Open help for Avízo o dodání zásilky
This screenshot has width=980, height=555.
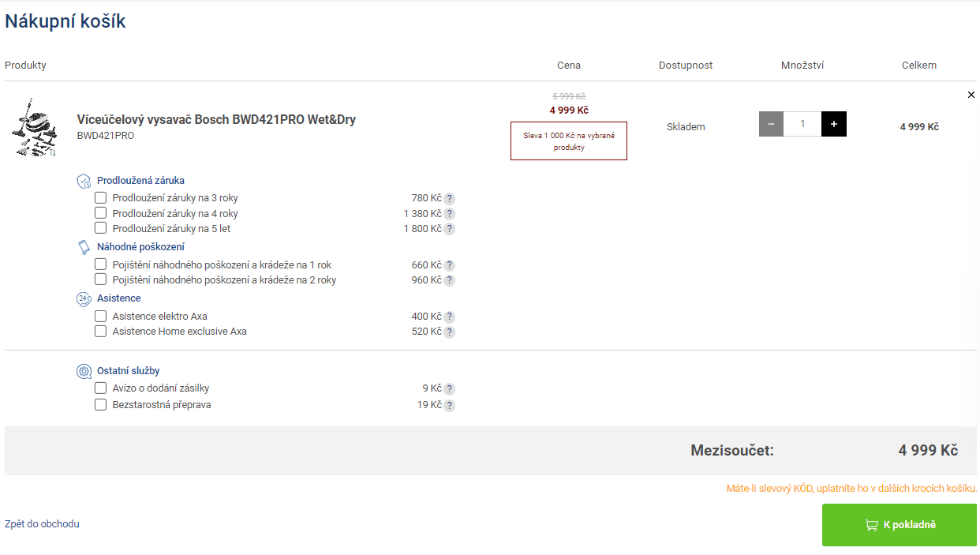point(450,389)
